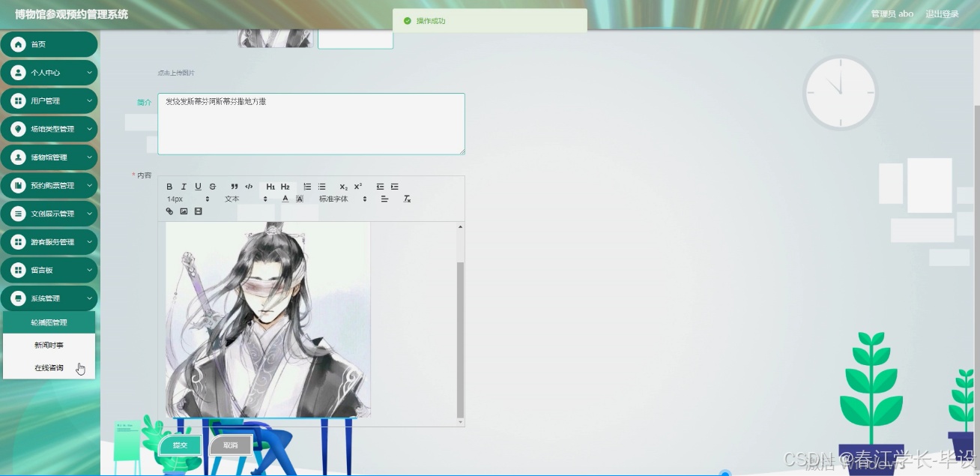This screenshot has width=980, height=476.
Task: Open the 轮播图管理 submenu item
Action: click(x=49, y=322)
